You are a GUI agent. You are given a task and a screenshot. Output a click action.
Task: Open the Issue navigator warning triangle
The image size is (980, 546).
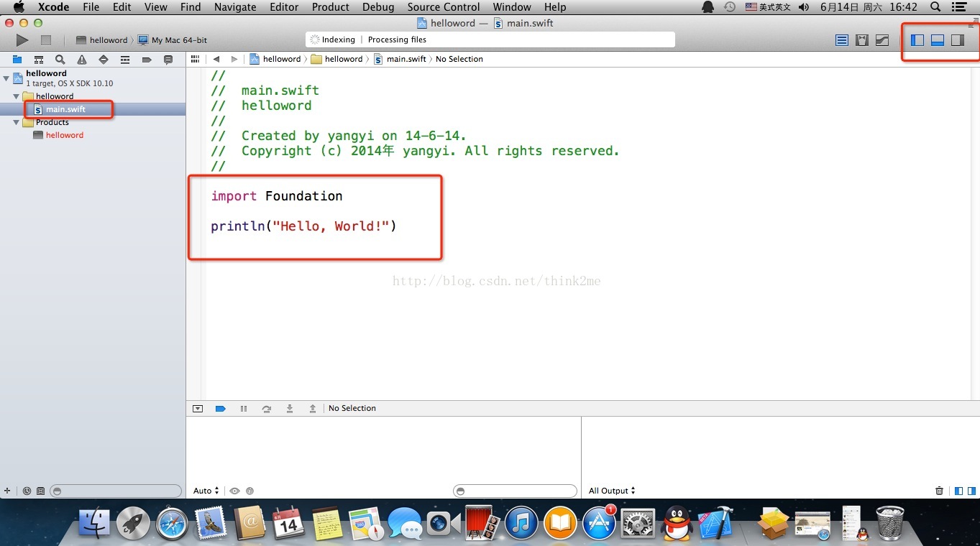82,60
